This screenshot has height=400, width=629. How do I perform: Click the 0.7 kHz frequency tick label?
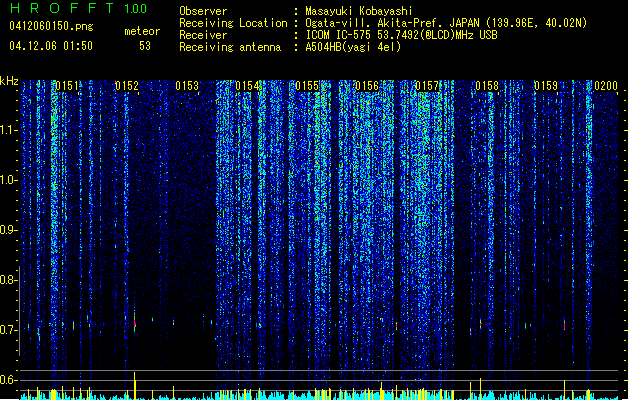9,330
